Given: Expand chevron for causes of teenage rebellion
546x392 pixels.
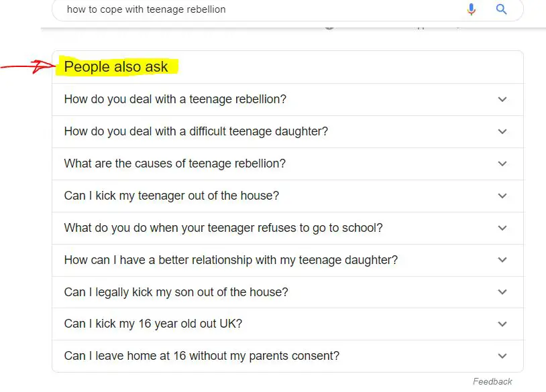Looking at the screenshot, I should coord(502,164).
